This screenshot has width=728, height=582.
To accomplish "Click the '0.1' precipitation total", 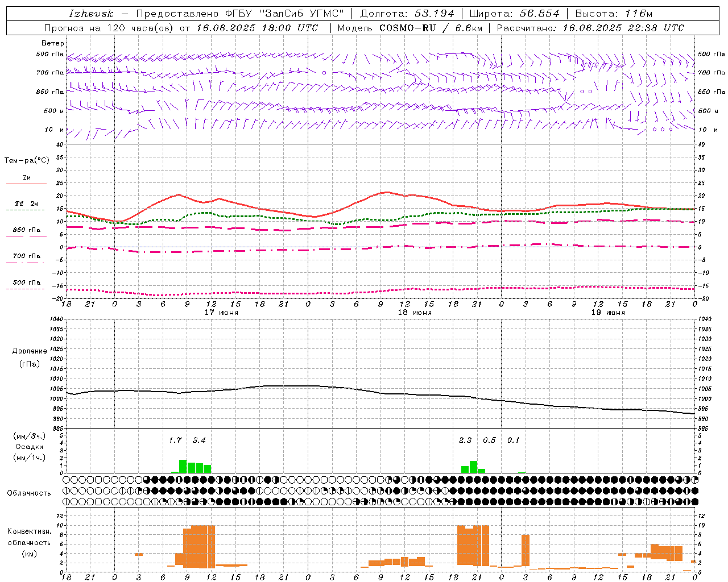I will coord(513,440).
